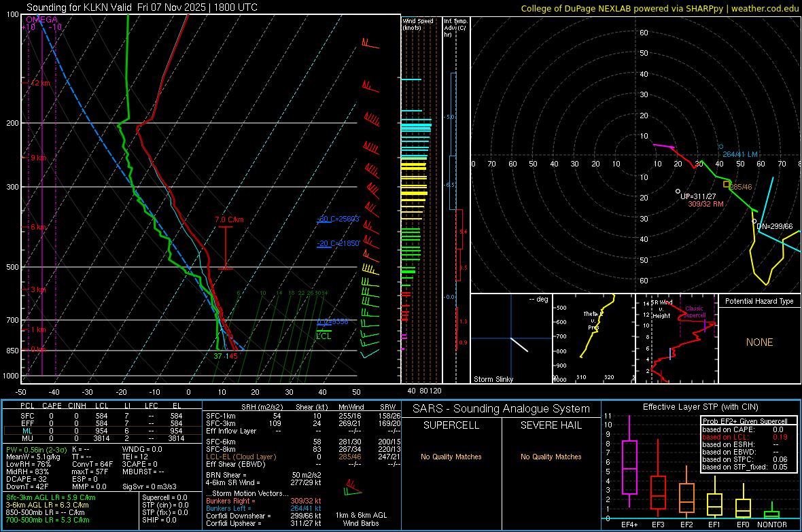
Task: Click the 'TEI = 12' value
Action: point(135,457)
